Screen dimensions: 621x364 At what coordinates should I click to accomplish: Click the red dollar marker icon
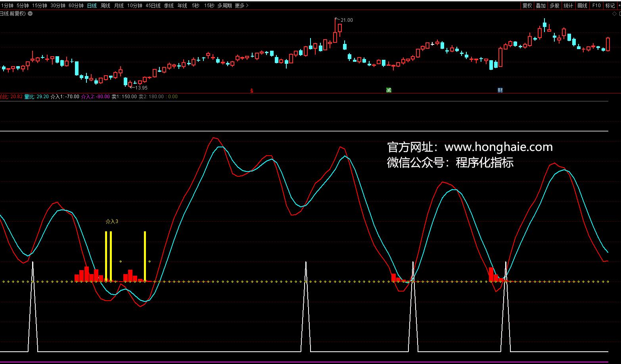(x=251, y=91)
